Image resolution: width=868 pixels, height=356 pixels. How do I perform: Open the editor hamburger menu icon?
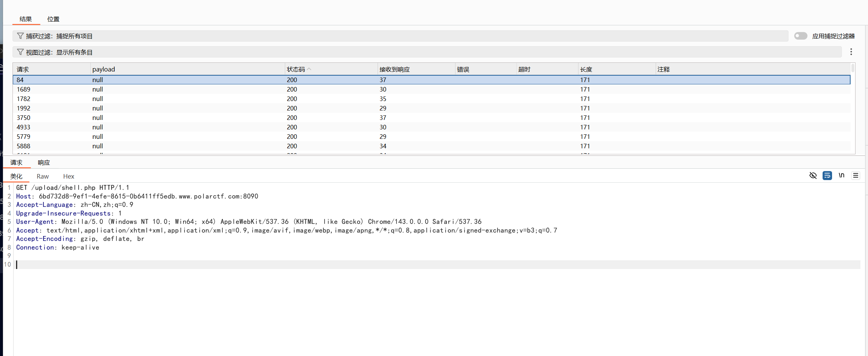(856, 176)
